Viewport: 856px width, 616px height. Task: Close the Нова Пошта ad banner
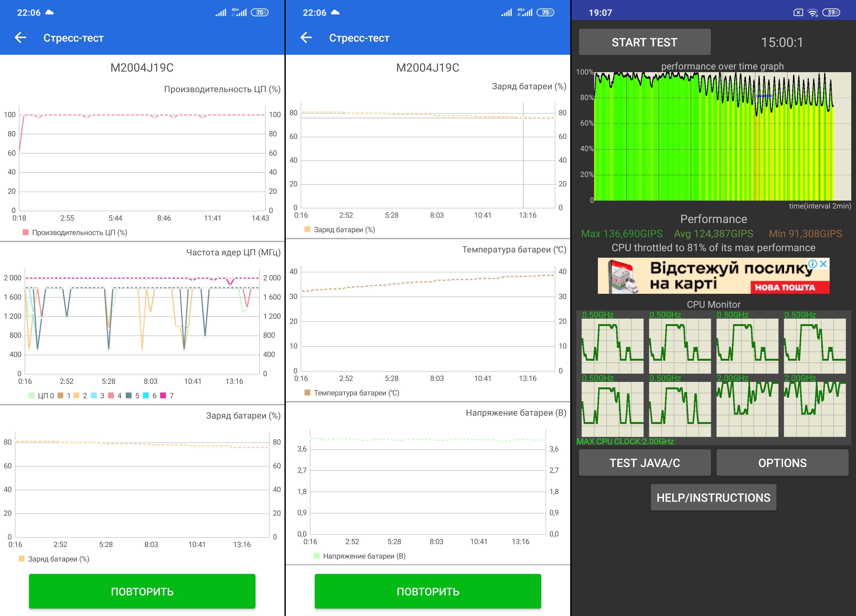coord(824,264)
